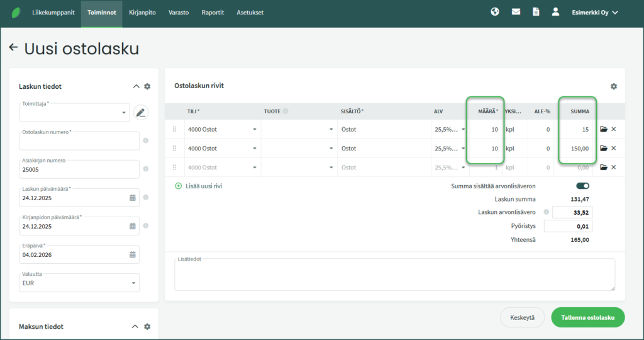Delete the first invoice row with X

point(613,130)
